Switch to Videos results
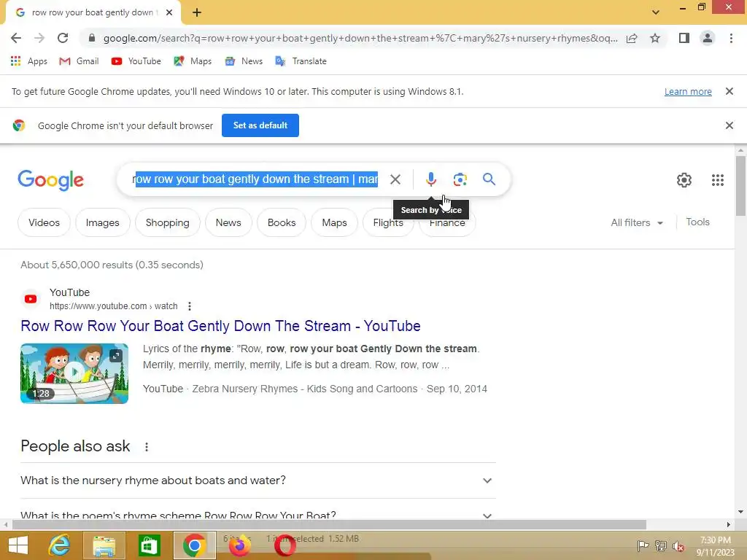 tap(44, 222)
